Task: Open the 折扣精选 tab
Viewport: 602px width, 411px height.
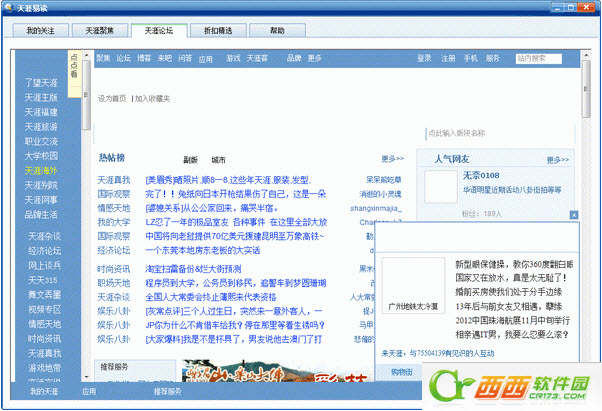Action: pyautogui.click(x=218, y=30)
